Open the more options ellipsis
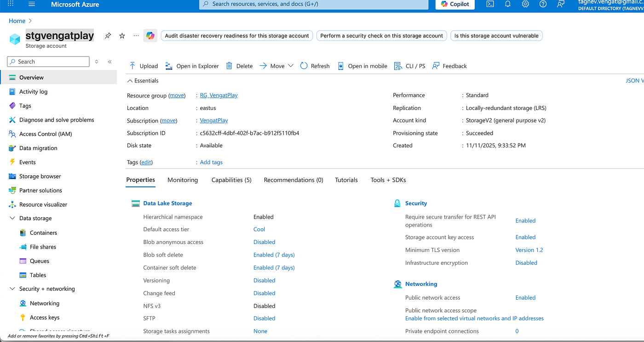The image size is (644, 342). pyautogui.click(x=136, y=35)
